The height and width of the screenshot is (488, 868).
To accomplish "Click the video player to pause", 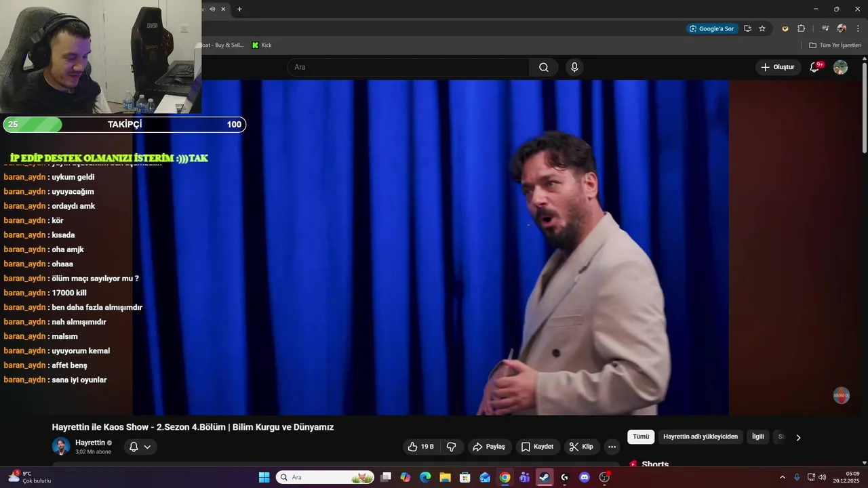I will (x=431, y=247).
